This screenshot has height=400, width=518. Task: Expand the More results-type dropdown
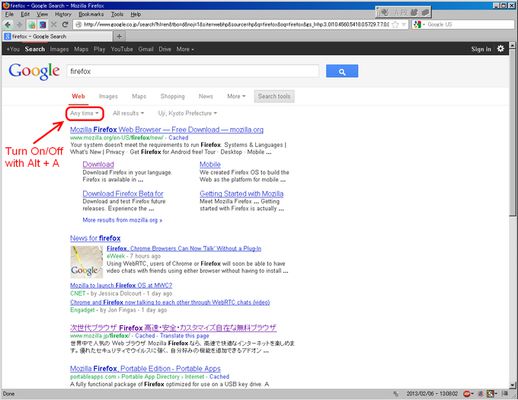pyautogui.click(x=236, y=96)
